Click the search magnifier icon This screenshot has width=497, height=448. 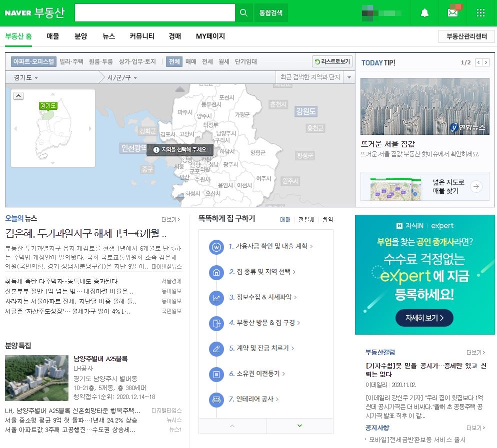(243, 12)
